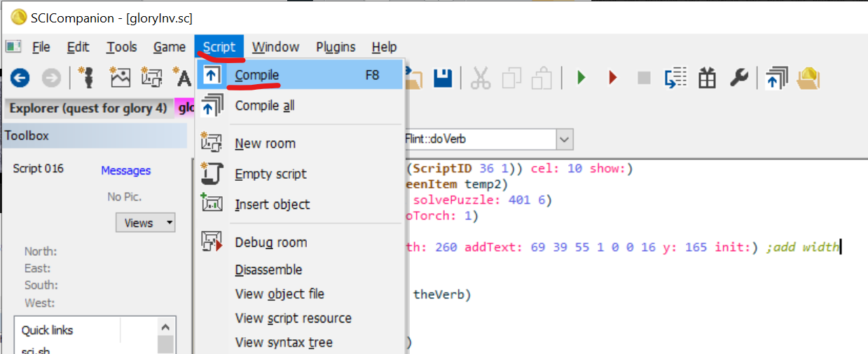The width and height of the screenshot is (868, 354).
Task: Click the Back navigation arrow icon
Action: point(20,78)
